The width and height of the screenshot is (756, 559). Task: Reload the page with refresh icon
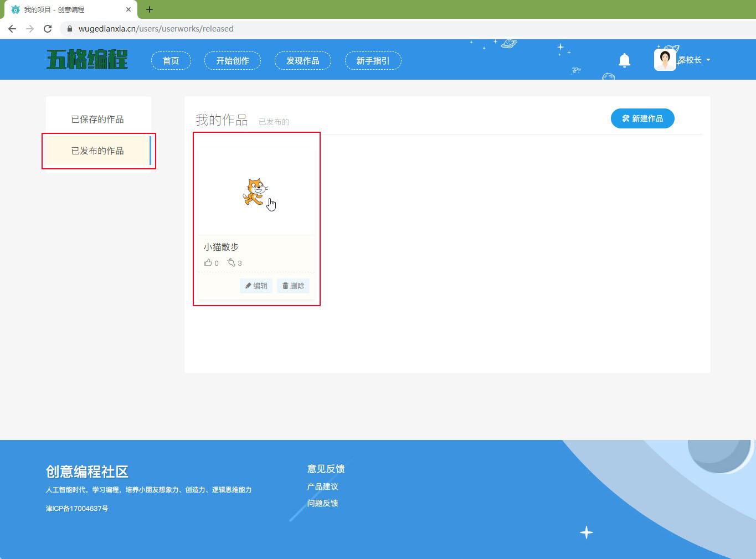(48, 29)
